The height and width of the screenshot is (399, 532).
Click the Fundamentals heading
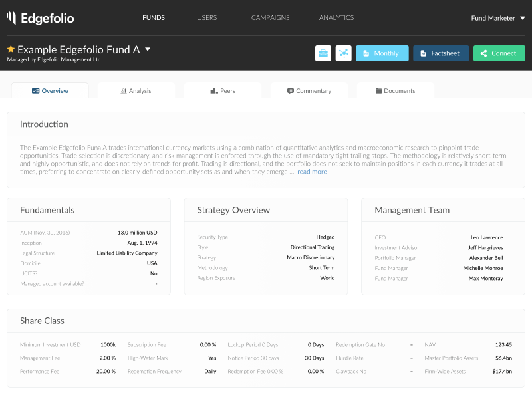pos(47,210)
